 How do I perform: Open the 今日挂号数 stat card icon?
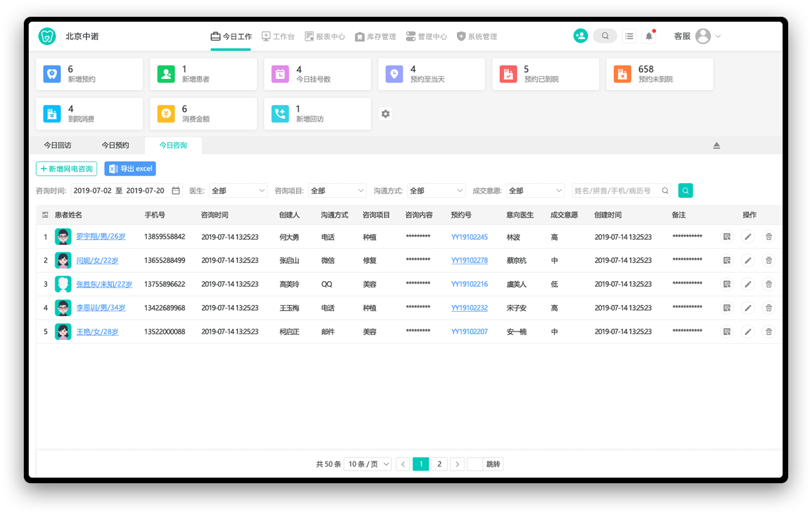pos(280,74)
